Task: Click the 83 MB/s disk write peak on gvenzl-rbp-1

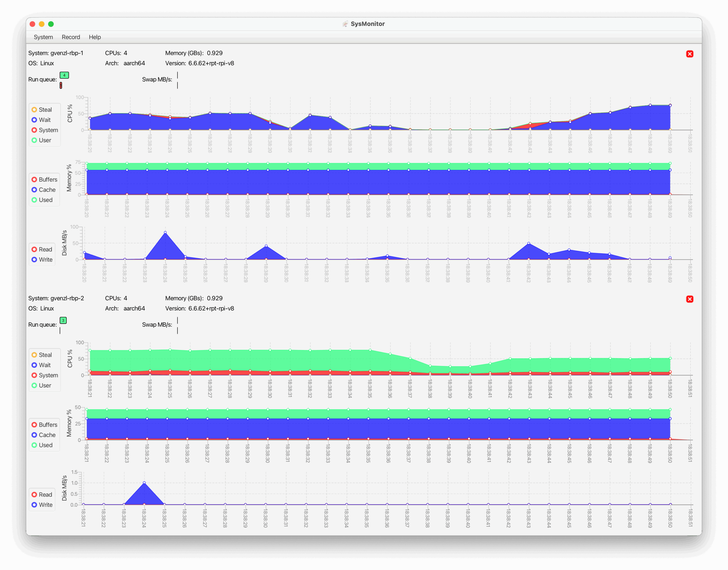Action: click(x=165, y=233)
